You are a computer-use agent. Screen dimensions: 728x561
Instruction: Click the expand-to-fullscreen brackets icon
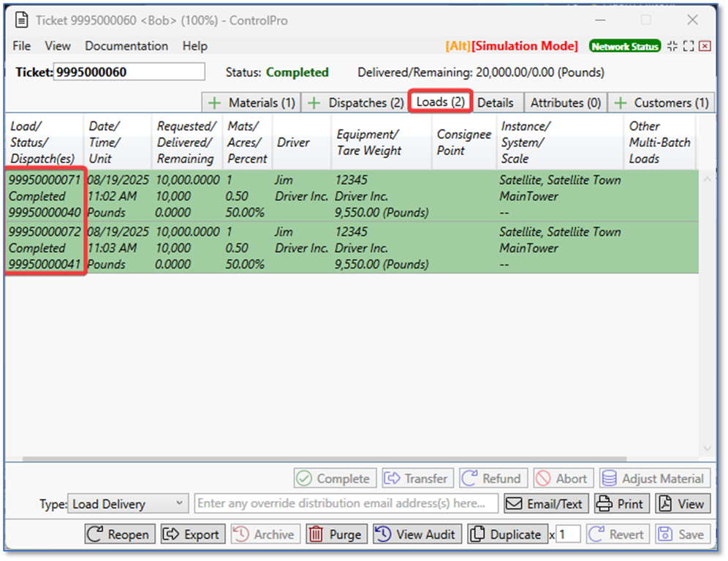689,46
